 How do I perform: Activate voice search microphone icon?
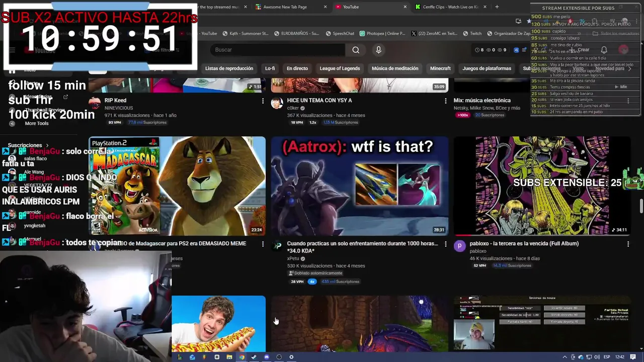tap(379, 50)
